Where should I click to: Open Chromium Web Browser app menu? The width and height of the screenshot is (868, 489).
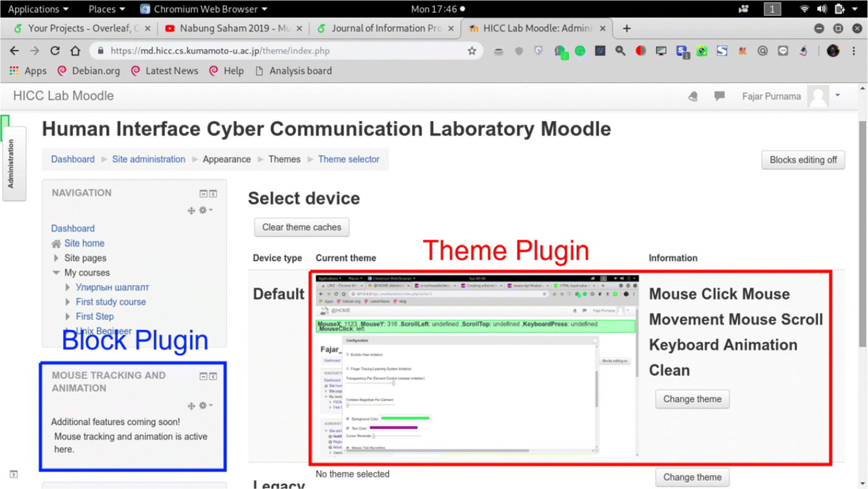click(204, 9)
